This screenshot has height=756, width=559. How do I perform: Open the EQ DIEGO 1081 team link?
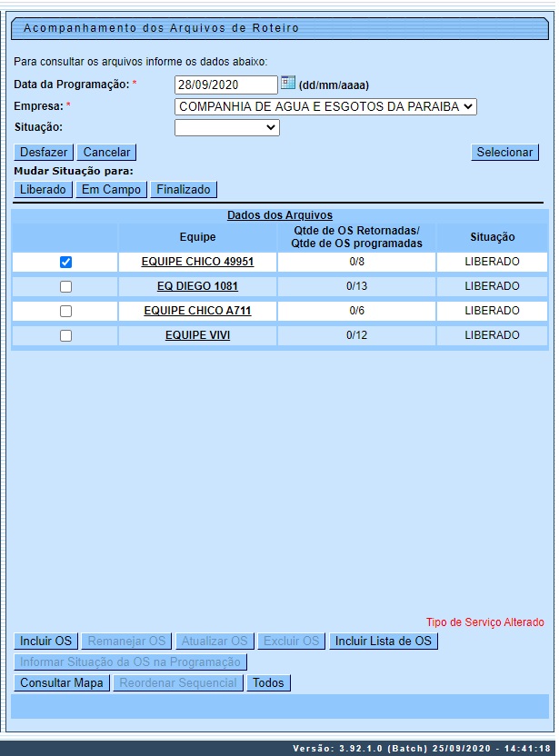197,286
